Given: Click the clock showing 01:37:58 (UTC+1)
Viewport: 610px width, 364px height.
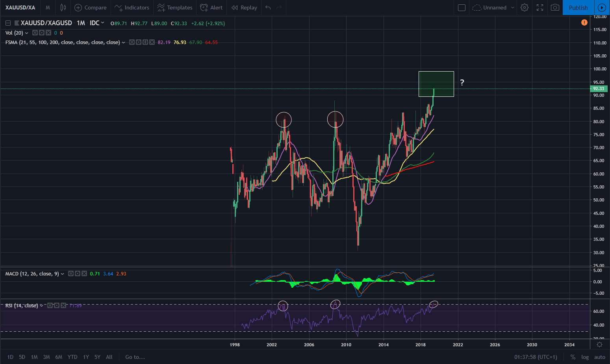Looking at the screenshot, I should click(x=536, y=357).
